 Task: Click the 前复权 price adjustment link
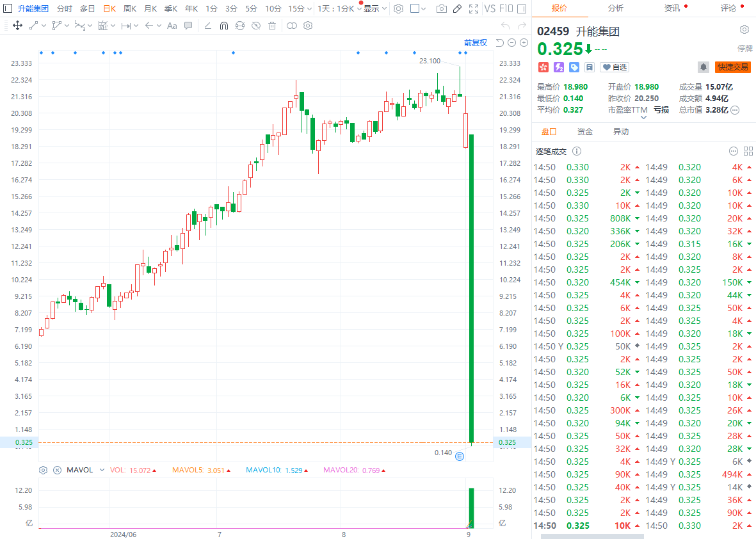click(x=476, y=43)
